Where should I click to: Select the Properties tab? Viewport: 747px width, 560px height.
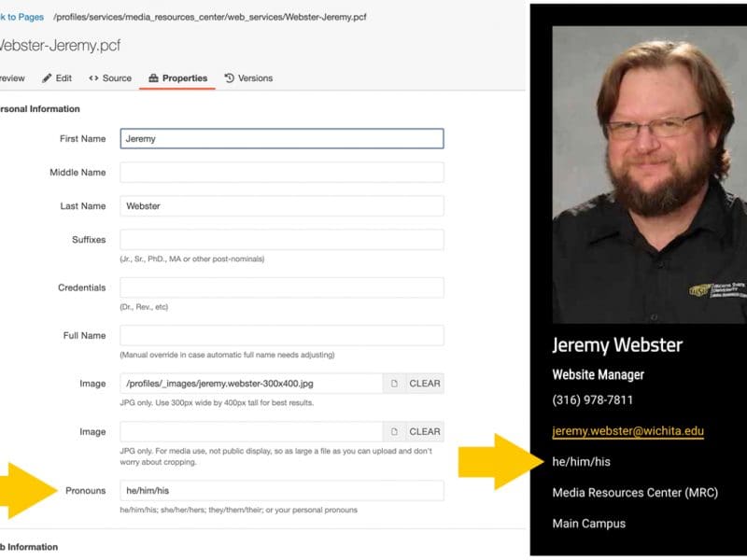click(x=177, y=78)
